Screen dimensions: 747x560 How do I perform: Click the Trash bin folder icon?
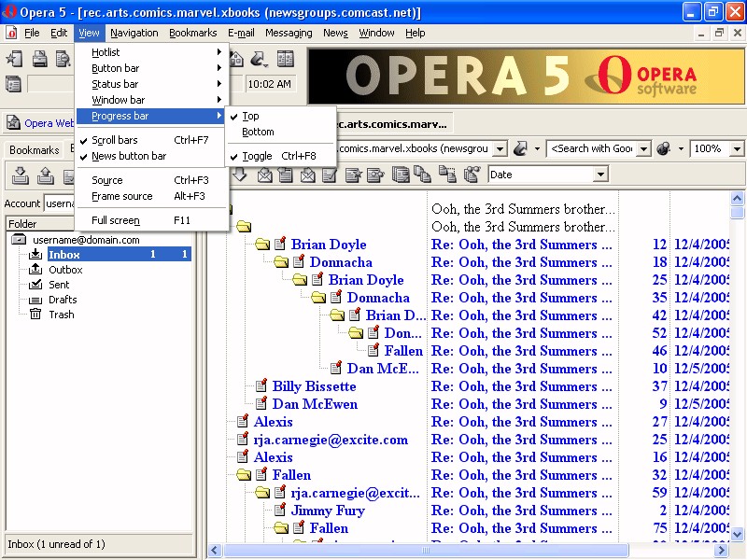[35, 315]
